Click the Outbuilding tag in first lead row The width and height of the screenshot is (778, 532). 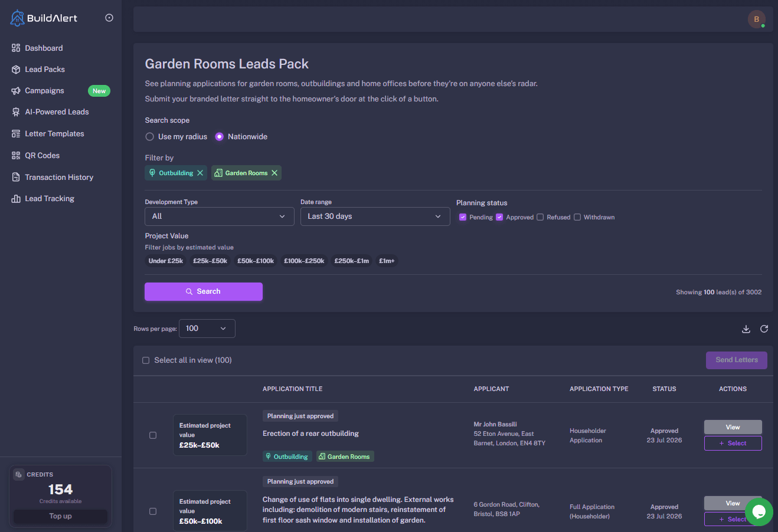[x=287, y=457]
